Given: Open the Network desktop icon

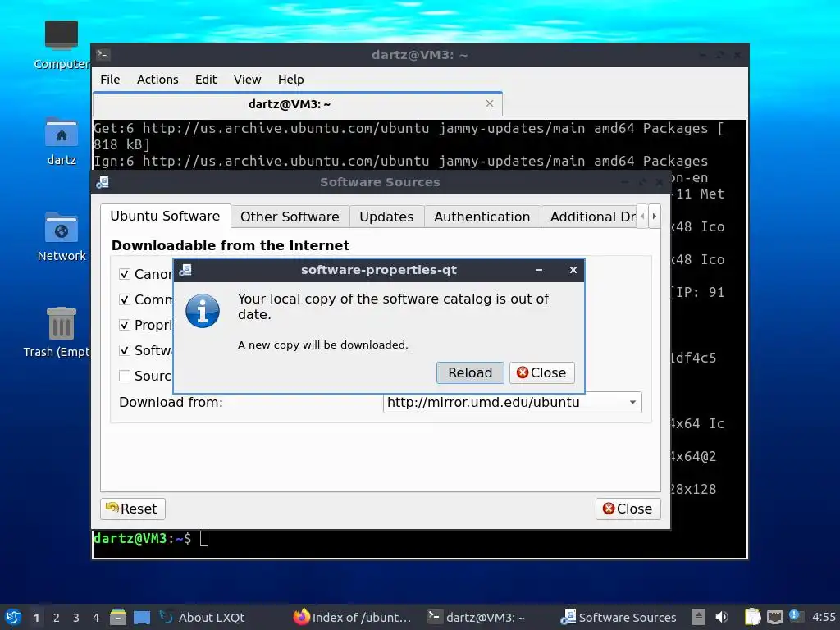Looking at the screenshot, I should pos(61,237).
